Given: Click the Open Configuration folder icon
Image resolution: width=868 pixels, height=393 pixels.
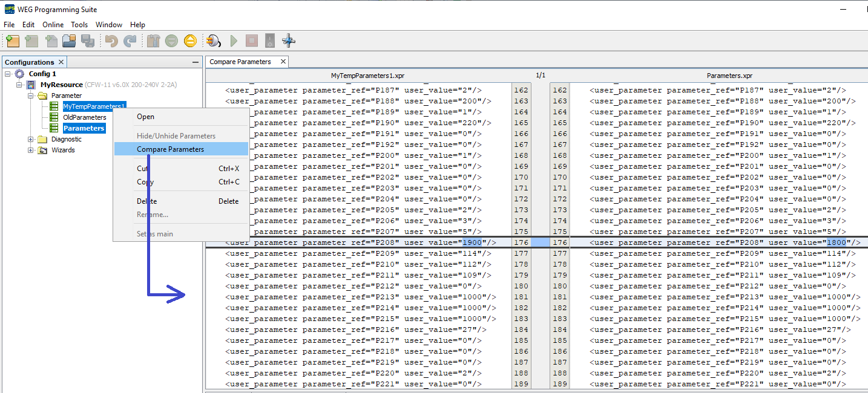Looking at the screenshot, I should pyautogui.click(x=69, y=41).
